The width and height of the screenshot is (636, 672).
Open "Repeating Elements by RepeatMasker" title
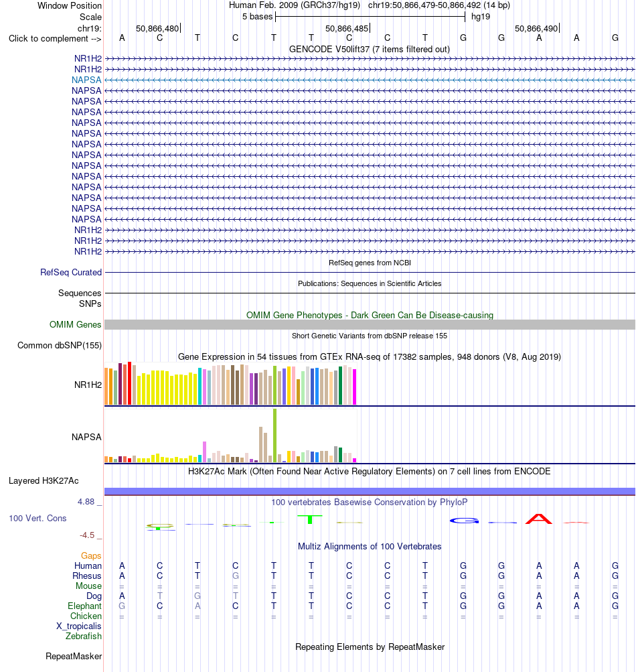click(370, 647)
